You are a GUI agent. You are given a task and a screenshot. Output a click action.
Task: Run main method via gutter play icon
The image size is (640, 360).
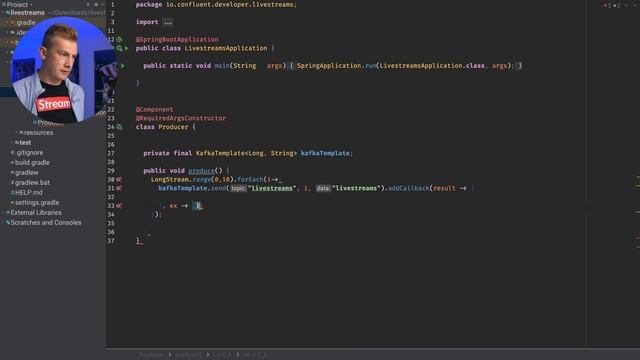[x=122, y=66]
